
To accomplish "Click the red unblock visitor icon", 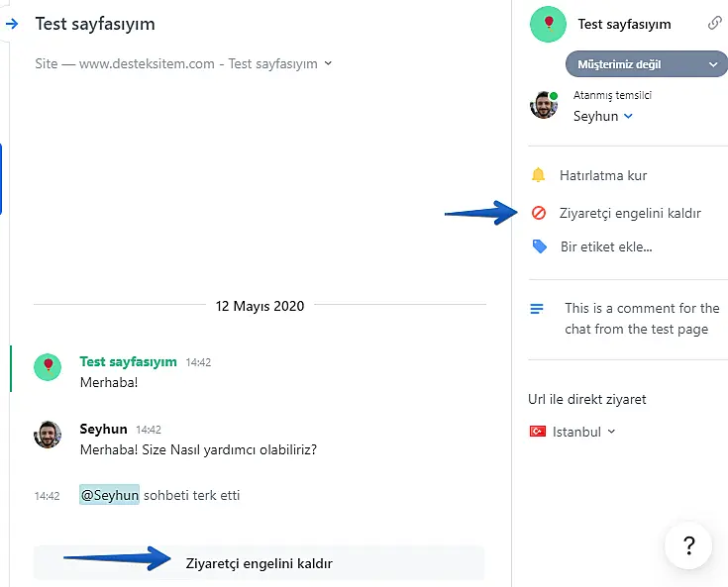I will [539, 213].
